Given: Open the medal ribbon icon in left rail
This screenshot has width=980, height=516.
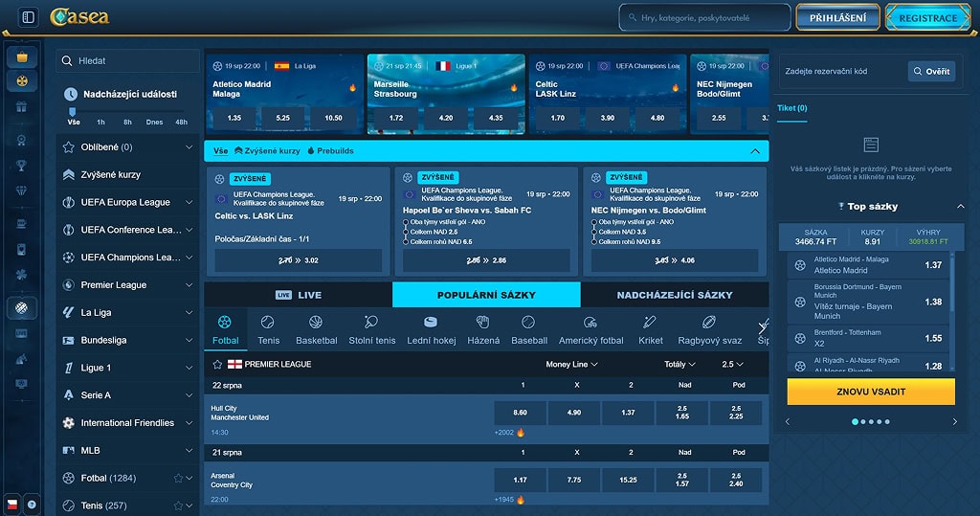Looking at the screenshot, I should (x=22, y=140).
